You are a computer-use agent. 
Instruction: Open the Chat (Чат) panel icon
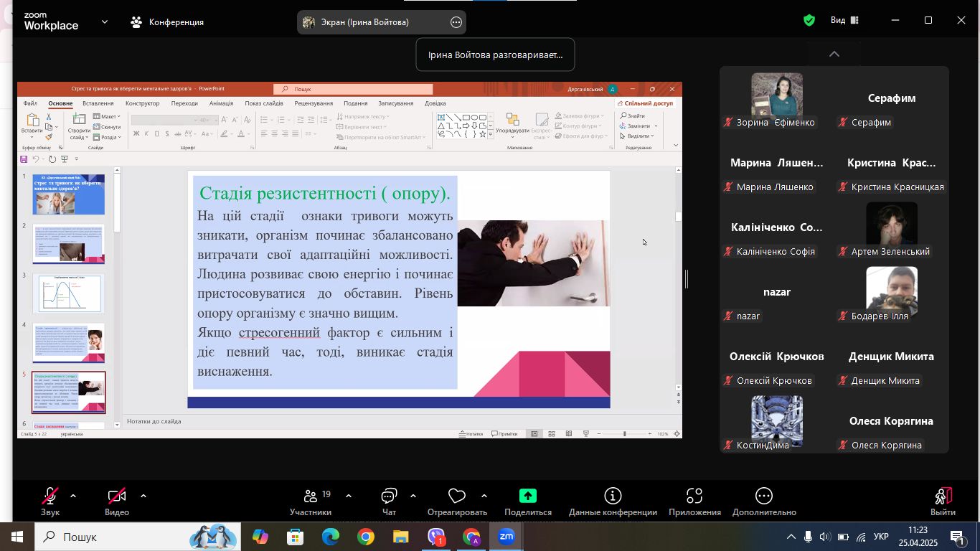389,496
